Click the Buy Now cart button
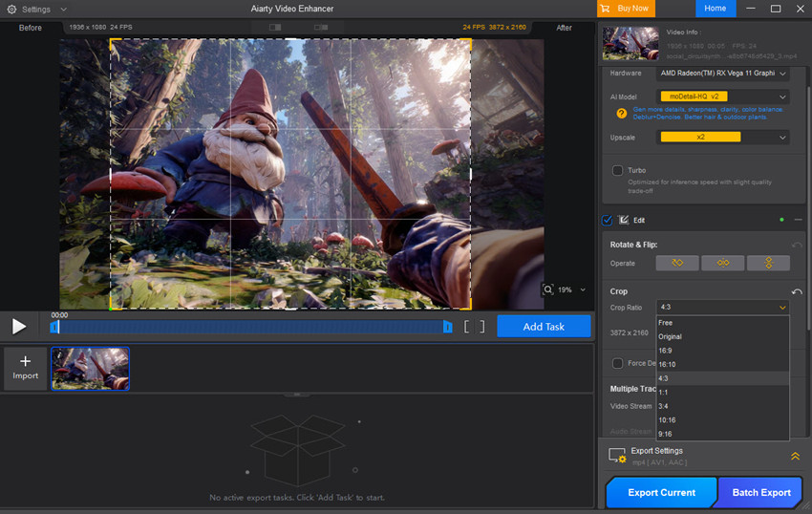This screenshot has height=514, width=812. pos(626,9)
